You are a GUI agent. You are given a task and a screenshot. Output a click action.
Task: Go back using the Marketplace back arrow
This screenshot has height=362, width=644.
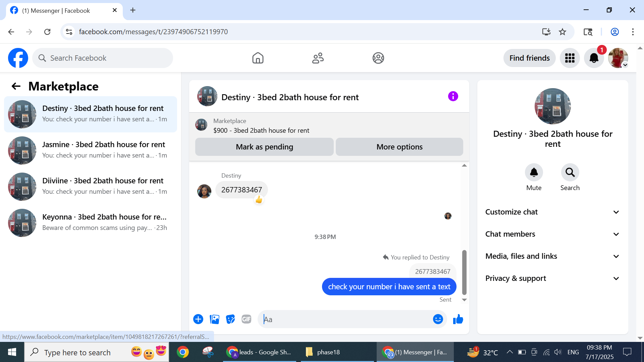pyautogui.click(x=16, y=86)
